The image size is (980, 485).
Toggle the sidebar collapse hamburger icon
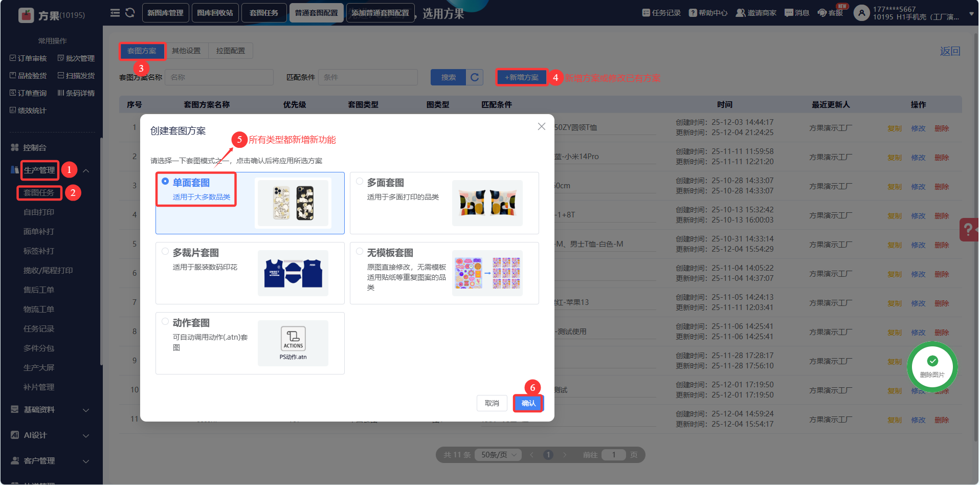pos(115,13)
